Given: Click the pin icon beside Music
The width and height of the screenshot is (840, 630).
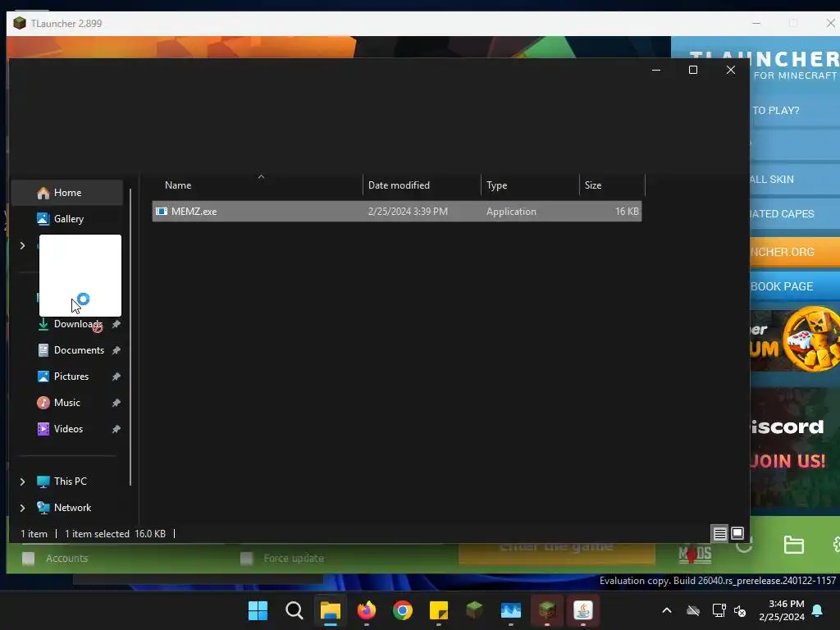Looking at the screenshot, I should pos(116,403).
